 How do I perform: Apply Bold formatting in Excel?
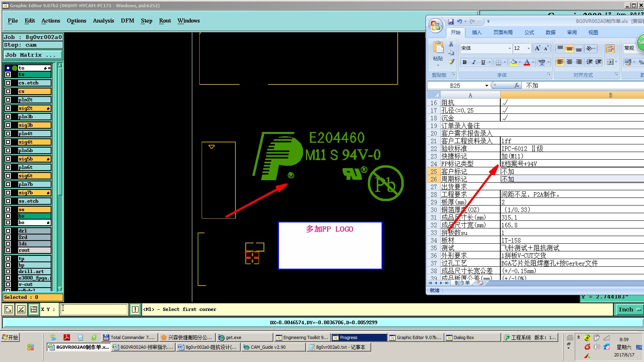[464, 62]
